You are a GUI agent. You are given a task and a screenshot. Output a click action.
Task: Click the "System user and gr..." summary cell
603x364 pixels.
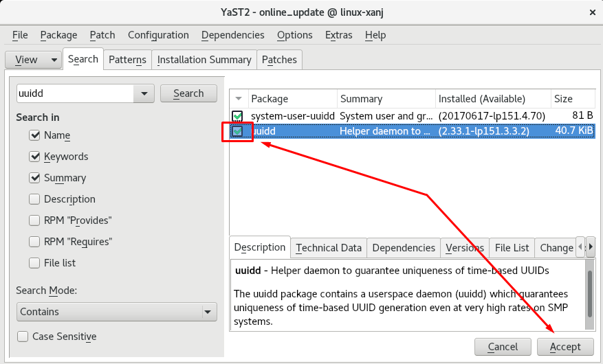(x=386, y=116)
